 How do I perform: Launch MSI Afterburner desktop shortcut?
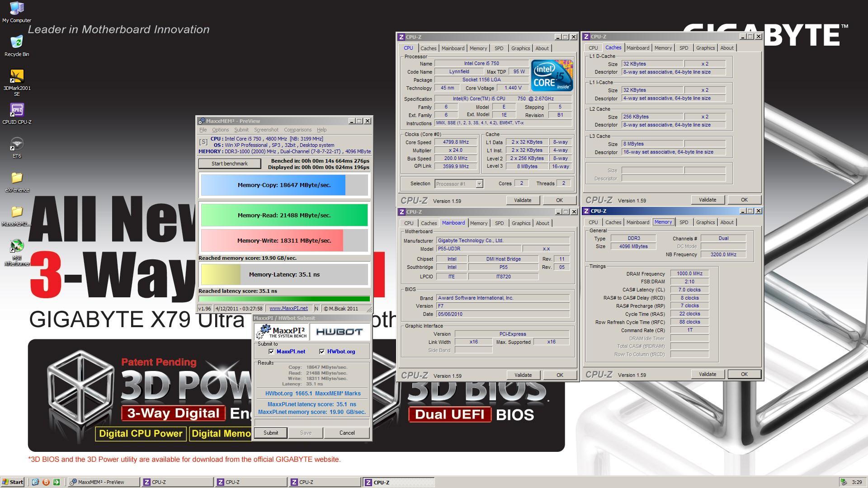(17, 252)
